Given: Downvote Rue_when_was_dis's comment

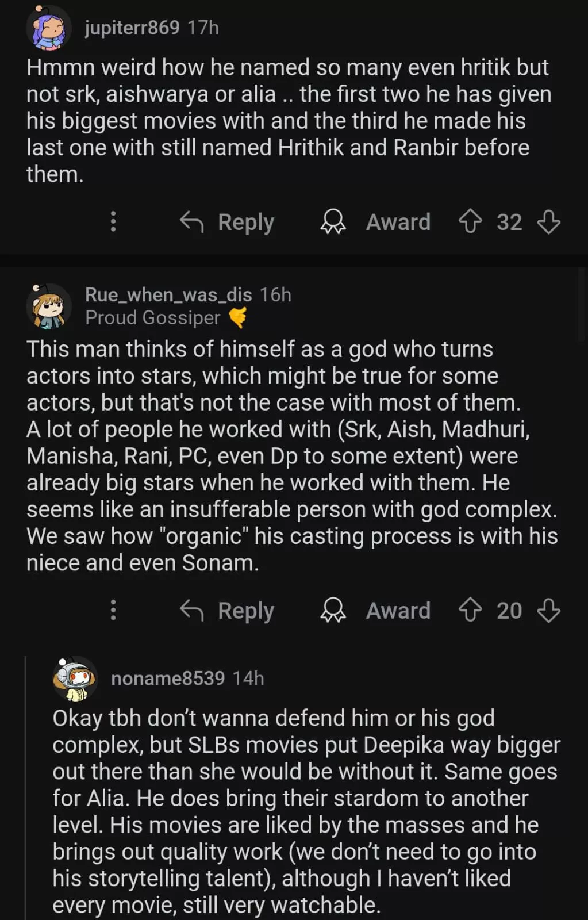Looking at the screenshot, I should point(548,611).
